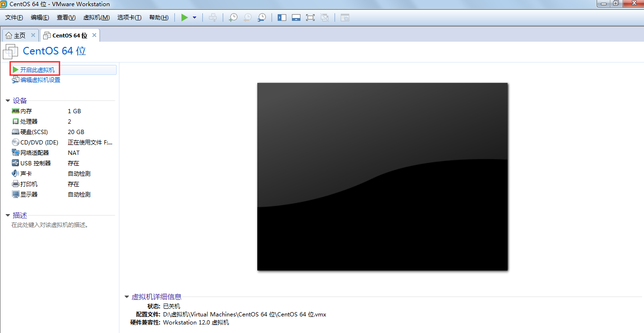644x333 pixels.
Task: Select the 打印机 device row
Action: (x=63, y=184)
